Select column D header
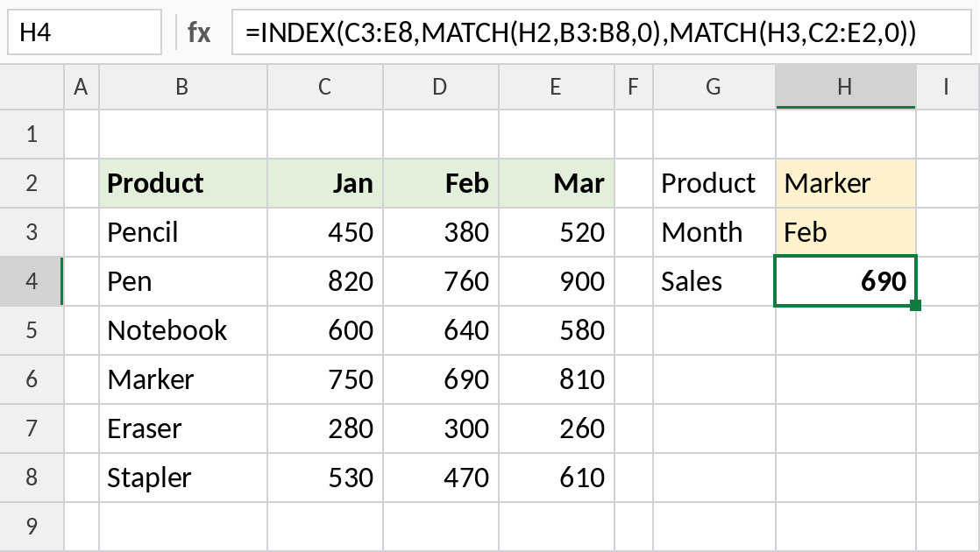Image resolution: width=980 pixels, height=552 pixels. [x=441, y=87]
